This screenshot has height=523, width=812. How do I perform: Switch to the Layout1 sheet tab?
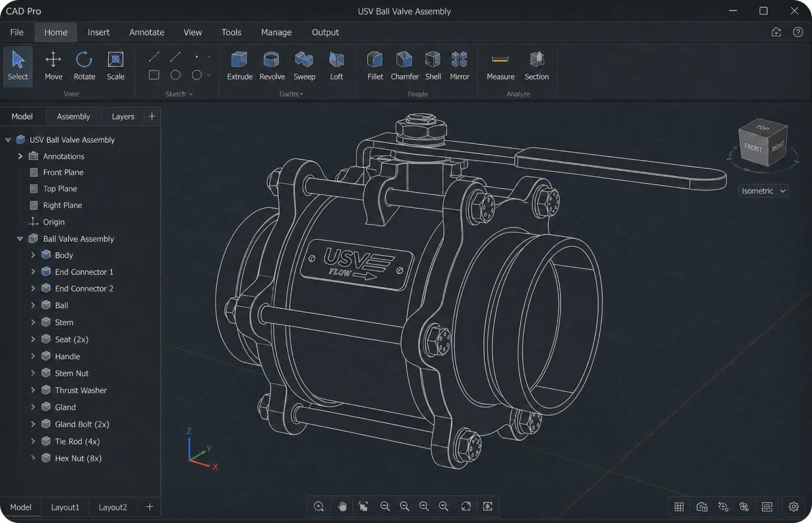[x=65, y=507]
